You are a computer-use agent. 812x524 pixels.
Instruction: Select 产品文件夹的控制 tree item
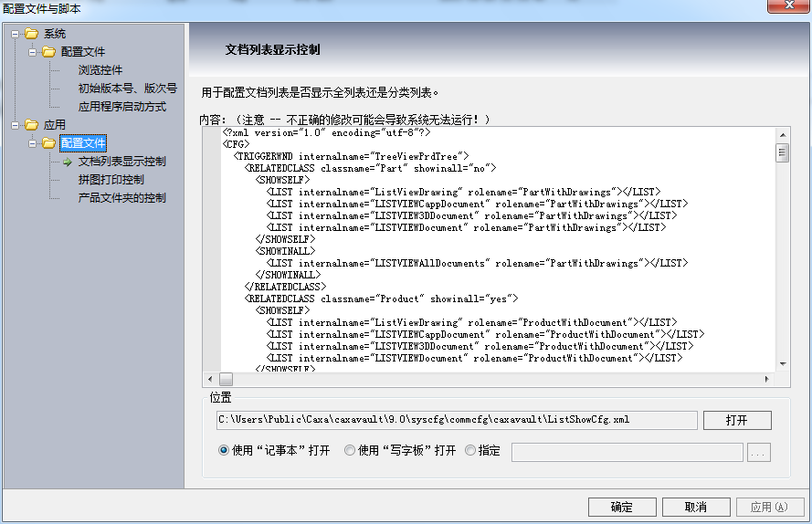[122, 198]
